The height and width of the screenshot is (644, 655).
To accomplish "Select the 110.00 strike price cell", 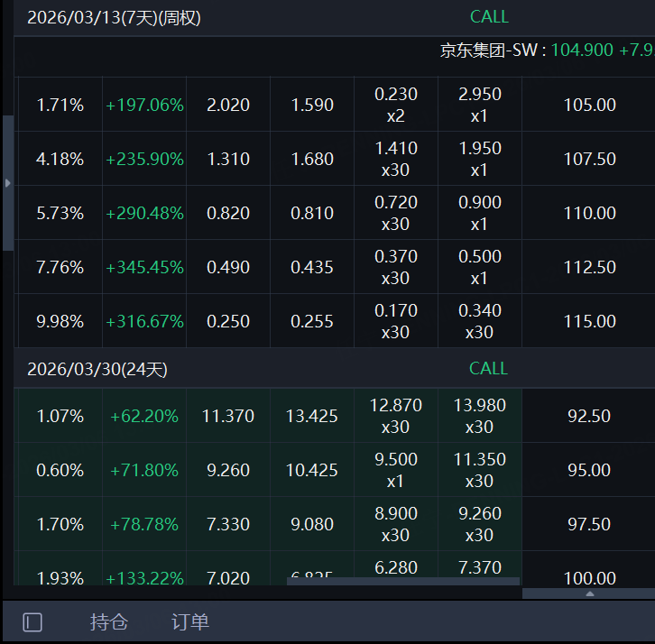I will coord(589,214).
